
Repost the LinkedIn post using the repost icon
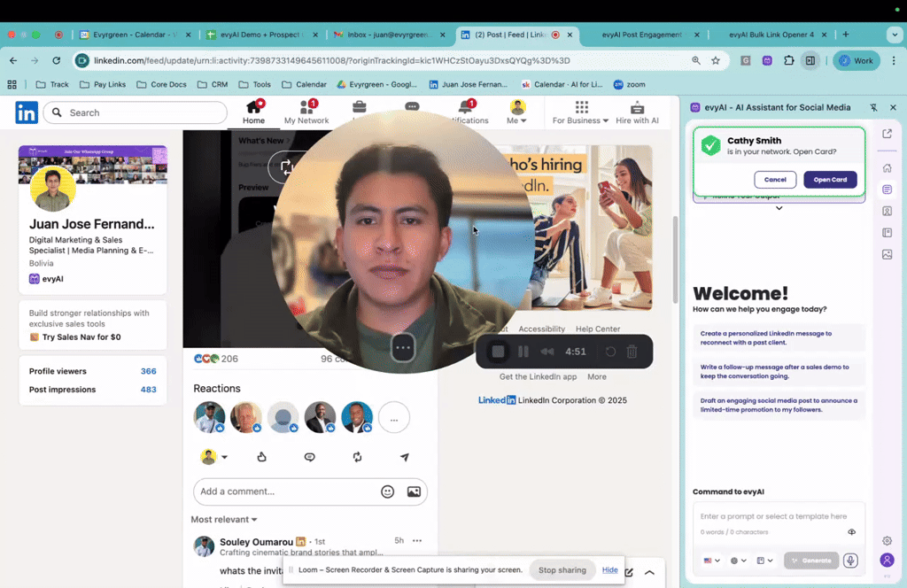(357, 457)
